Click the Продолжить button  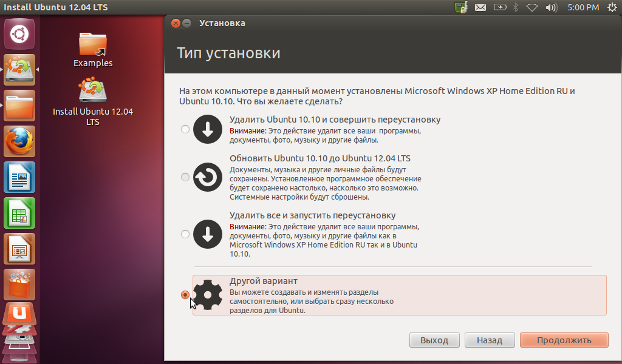pos(564,340)
